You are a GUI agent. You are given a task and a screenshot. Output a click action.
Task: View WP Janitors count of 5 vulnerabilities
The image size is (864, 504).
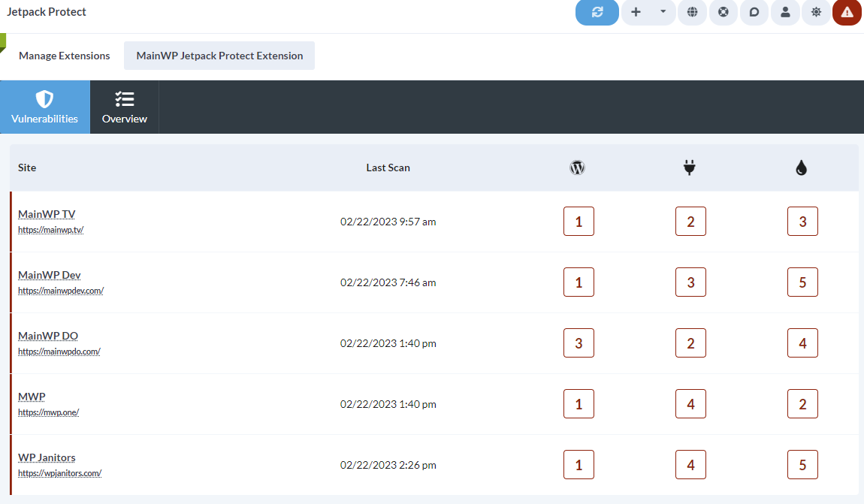pyautogui.click(x=802, y=464)
